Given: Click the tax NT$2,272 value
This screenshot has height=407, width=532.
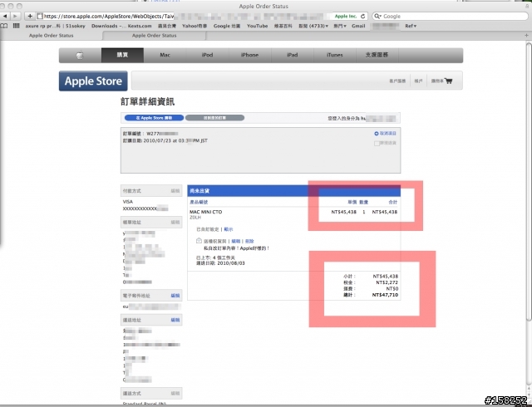Looking at the screenshot, I should [x=387, y=282].
